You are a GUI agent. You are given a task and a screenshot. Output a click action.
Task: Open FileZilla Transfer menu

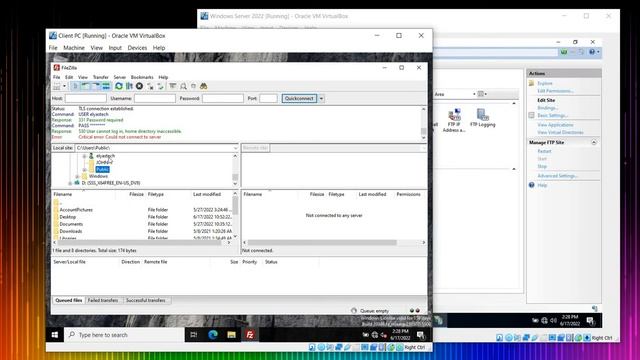[x=100, y=77]
